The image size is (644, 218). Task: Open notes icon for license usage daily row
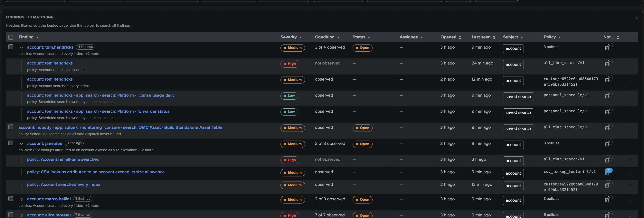(608, 95)
